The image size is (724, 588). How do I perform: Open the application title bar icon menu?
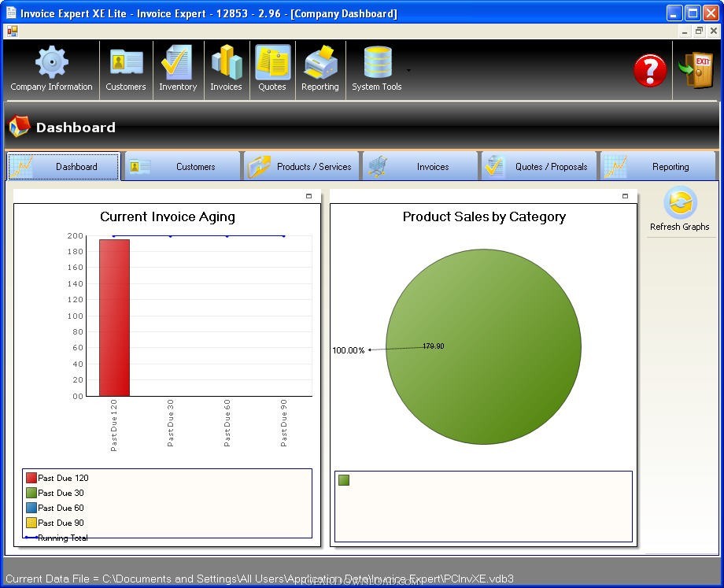(x=11, y=13)
